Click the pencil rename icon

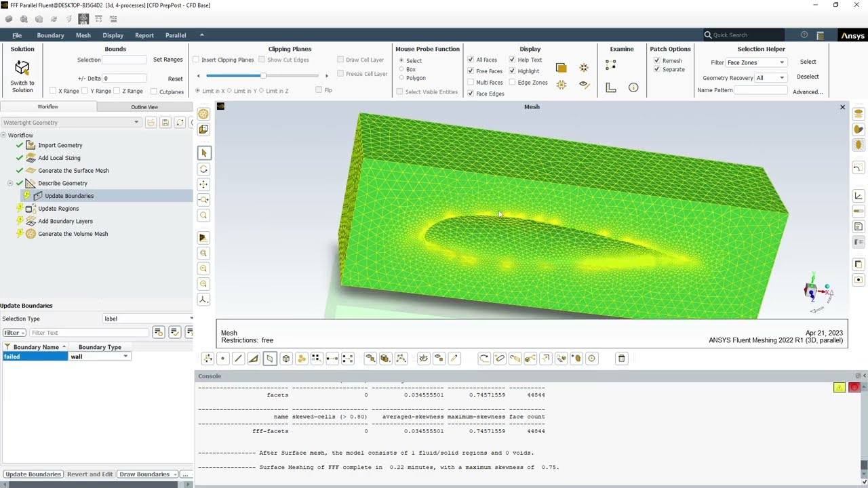click(x=454, y=359)
